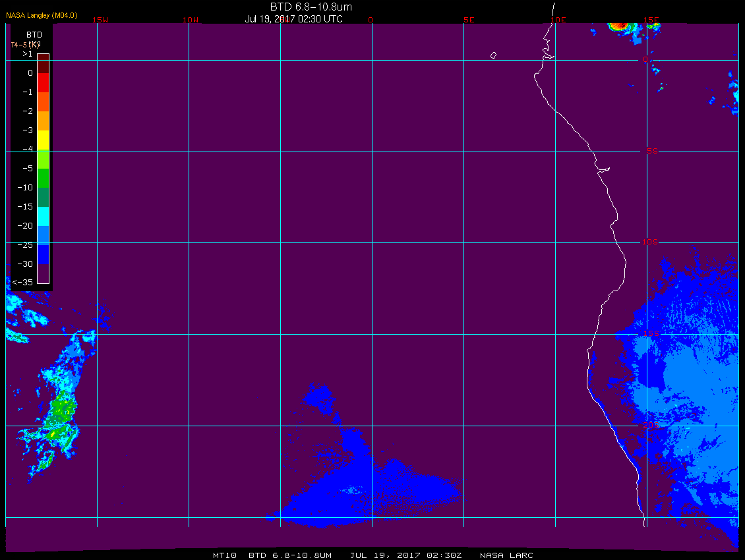745x560 pixels.
Task: Click the '-25' legend value
Action: [25, 244]
